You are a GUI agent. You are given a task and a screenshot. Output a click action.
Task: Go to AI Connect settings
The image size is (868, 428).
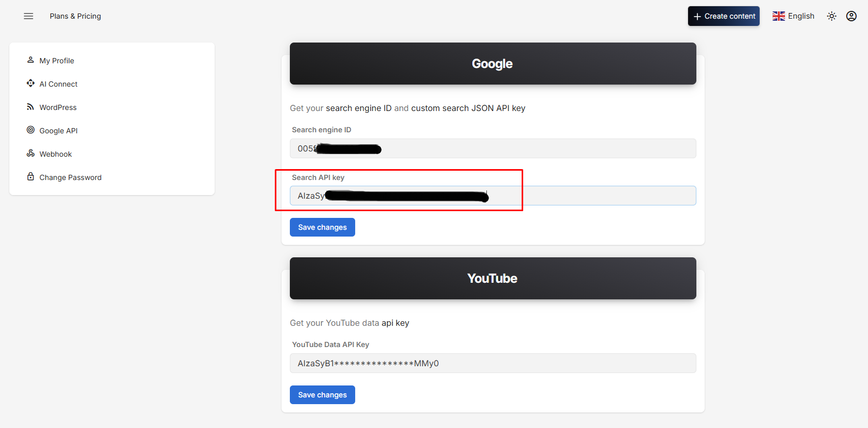[58, 84]
